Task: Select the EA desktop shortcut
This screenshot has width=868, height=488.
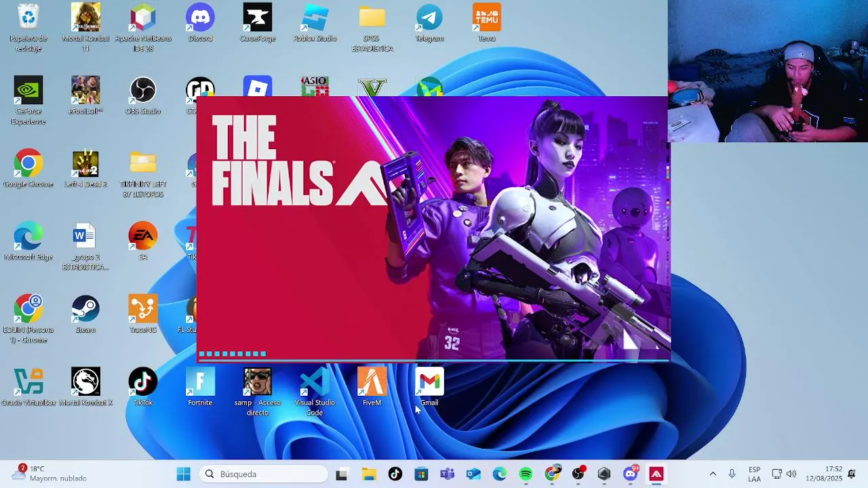Action: pyautogui.click(x=143, y=242)
